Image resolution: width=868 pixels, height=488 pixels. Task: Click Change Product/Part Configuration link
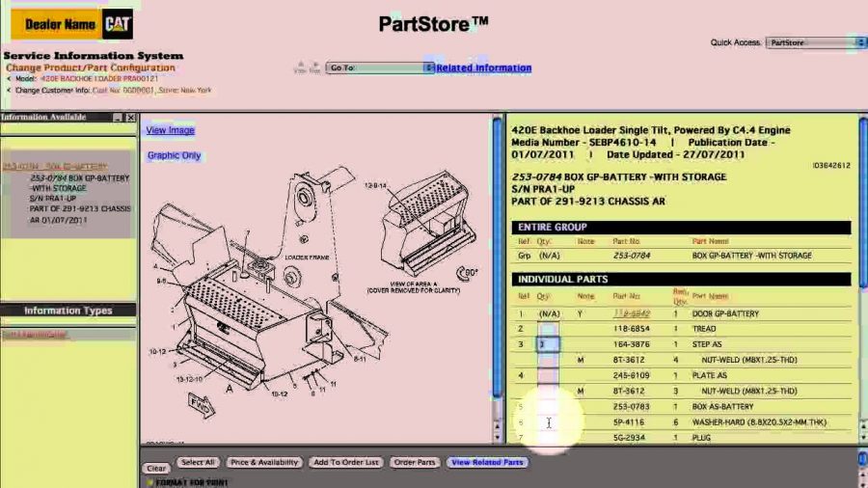91,68
